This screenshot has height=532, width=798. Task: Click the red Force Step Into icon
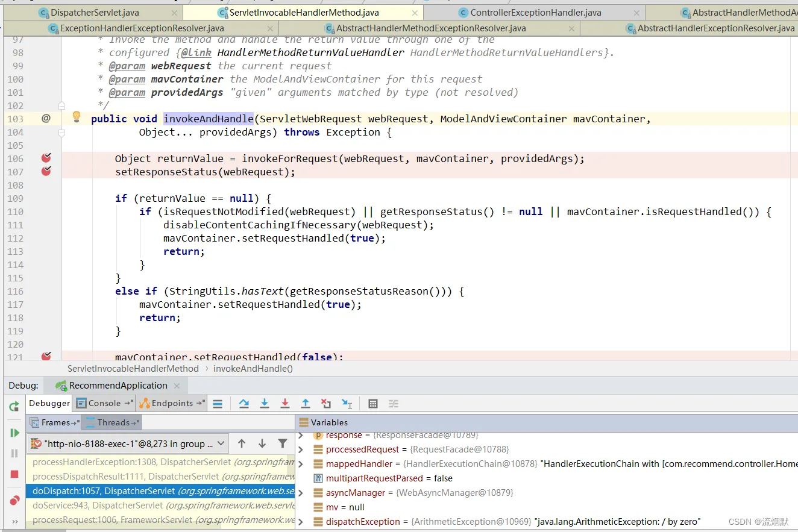285,404
